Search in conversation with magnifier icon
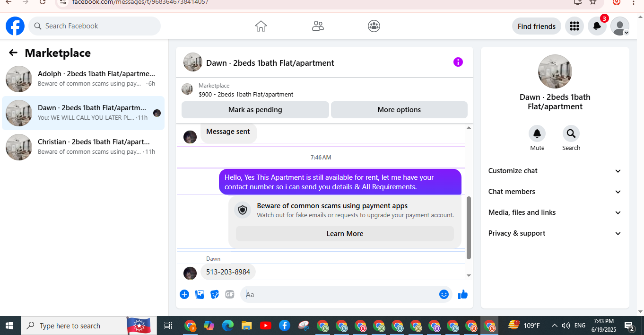644x335 pixels. [571, 133]
